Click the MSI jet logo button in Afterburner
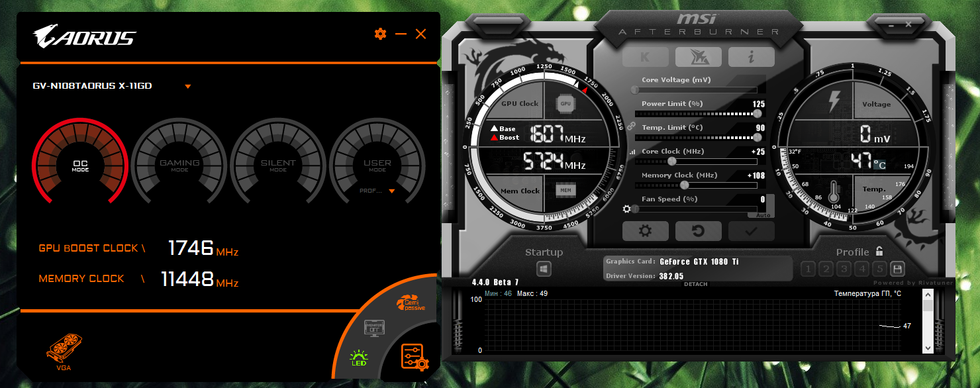980x388 pixels. point(699,57)
